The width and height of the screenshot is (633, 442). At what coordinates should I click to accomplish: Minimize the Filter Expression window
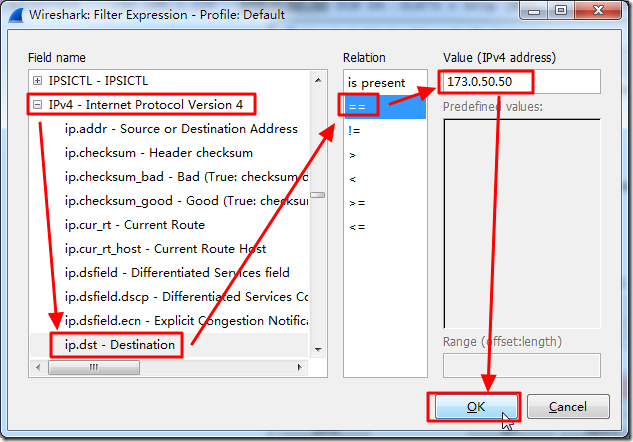(534, 11)
